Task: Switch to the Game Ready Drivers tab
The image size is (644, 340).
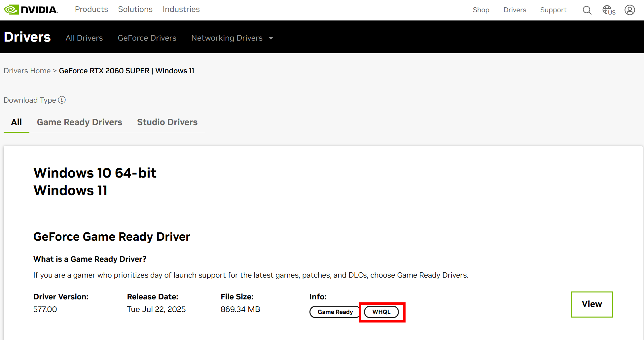Action: tap(79, 122)
